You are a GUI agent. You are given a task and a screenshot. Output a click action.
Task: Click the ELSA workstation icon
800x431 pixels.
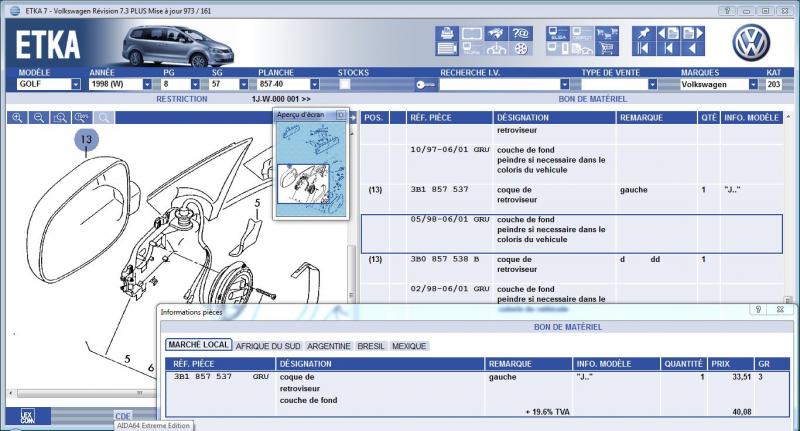(x=558, y=34)
